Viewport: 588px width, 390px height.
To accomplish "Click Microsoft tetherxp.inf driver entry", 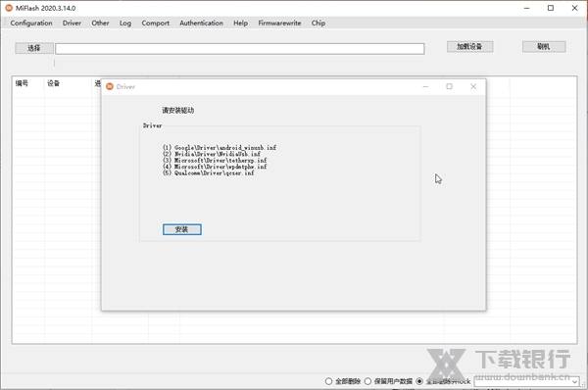I will (215, 160).
